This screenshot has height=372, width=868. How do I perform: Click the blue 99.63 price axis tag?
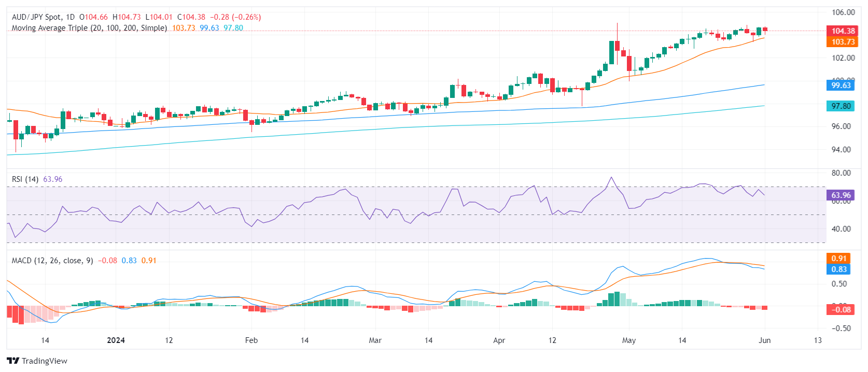[x=841, y=85]
